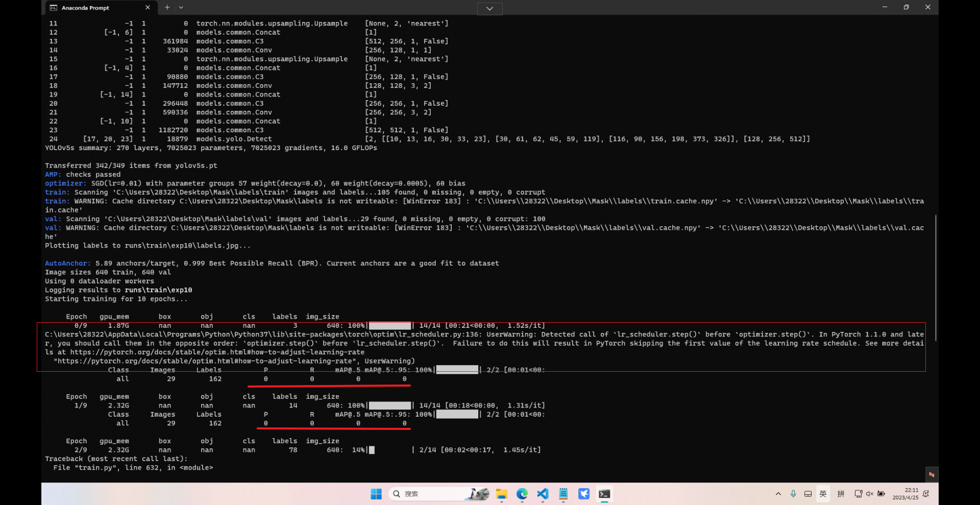Click 'Logging results to runs\train\exp10' line
The height and width of the screenshot is (505, 980).
pyautogui.click(x=118, y=290)
